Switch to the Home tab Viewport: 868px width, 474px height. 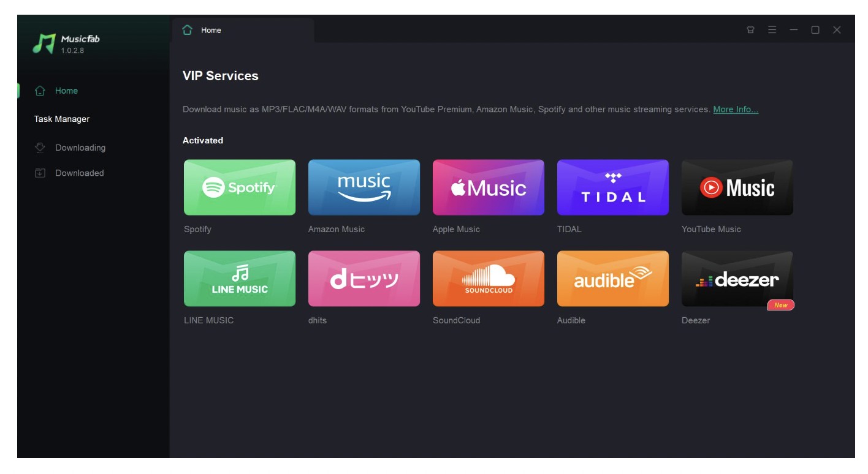point(243,30)
